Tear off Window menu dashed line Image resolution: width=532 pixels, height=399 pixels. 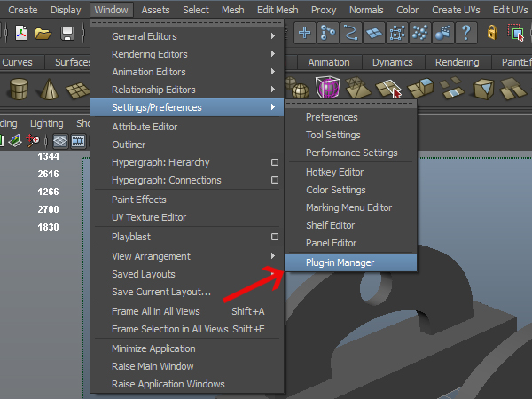pos(187,23)
